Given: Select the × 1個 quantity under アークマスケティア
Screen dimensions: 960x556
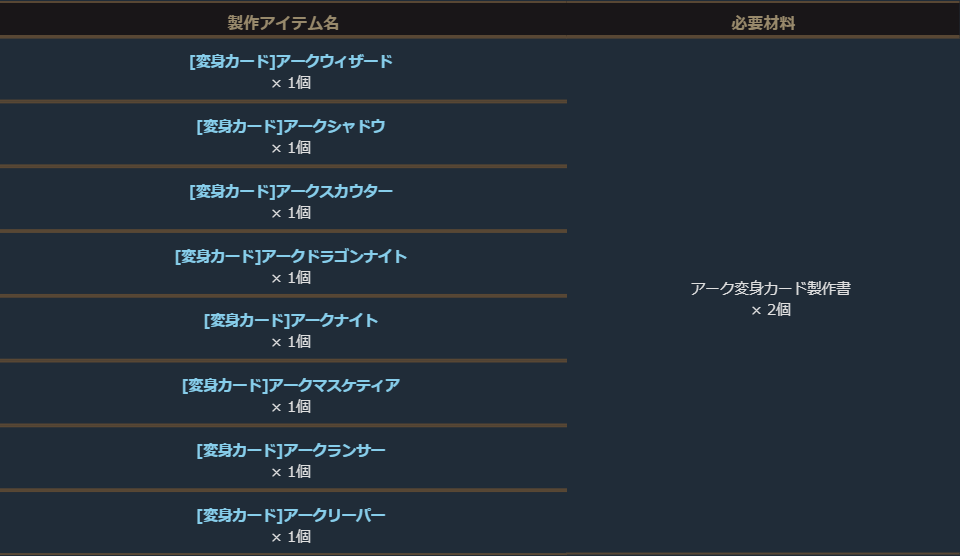Looking at the screenshot, I should pyautogui.click(x=291, y=407).
